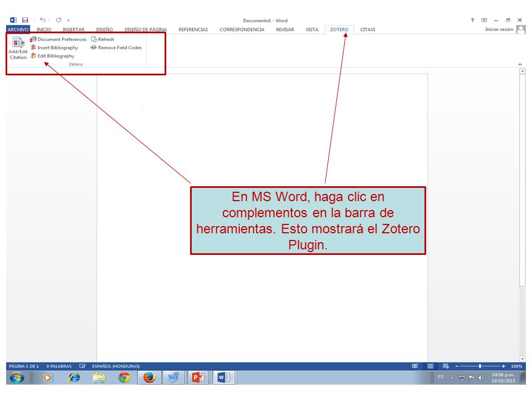Switch to the VISTA tab
The height and width of the screenshot is (399, 532).
312,29
